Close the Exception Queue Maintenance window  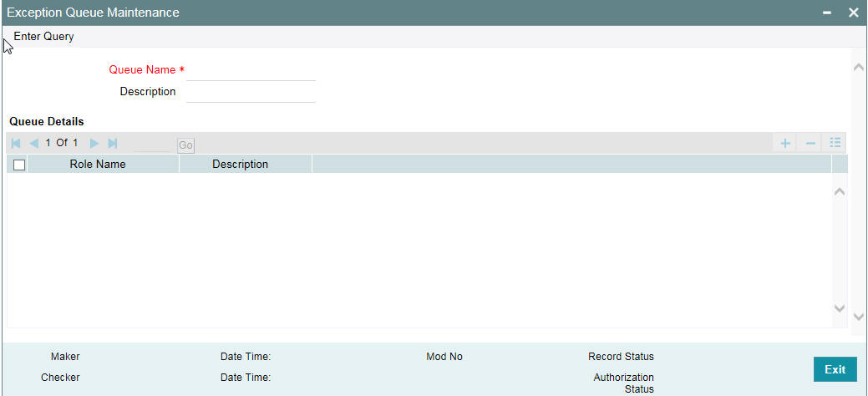[853, 13]
